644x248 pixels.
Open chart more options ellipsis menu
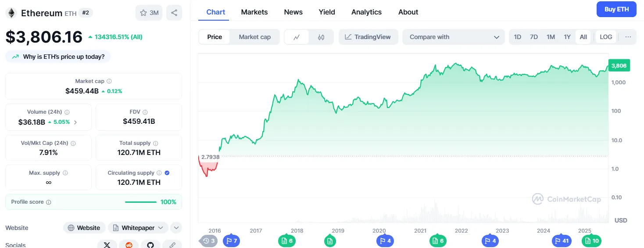[628, 37]
